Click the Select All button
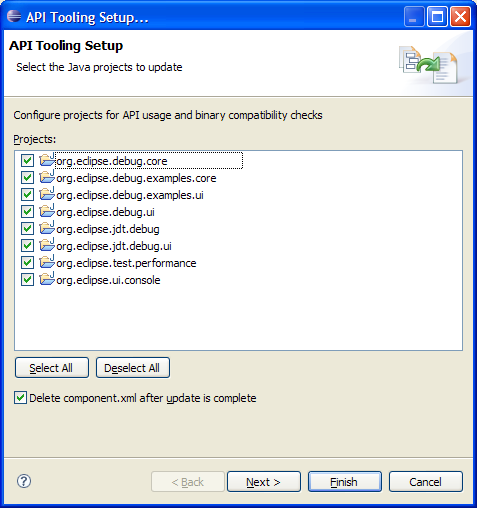477x508 pixels. [52, 368]
